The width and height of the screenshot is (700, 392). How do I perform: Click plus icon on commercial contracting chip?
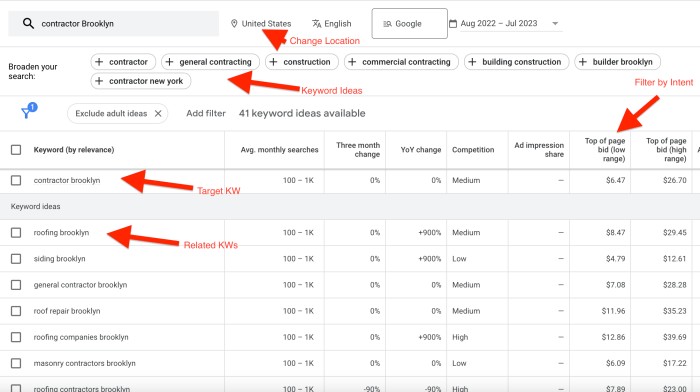352,62
